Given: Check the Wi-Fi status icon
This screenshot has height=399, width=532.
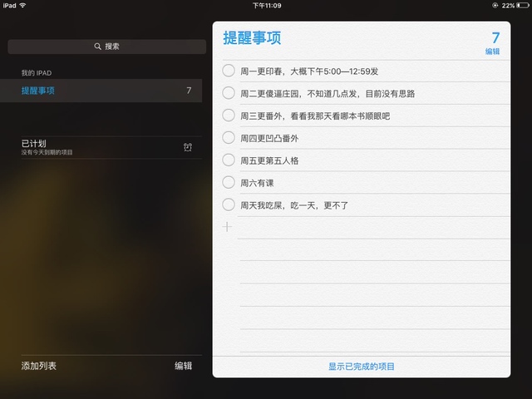Looking at the screenshot, I should tap(22, 5).
